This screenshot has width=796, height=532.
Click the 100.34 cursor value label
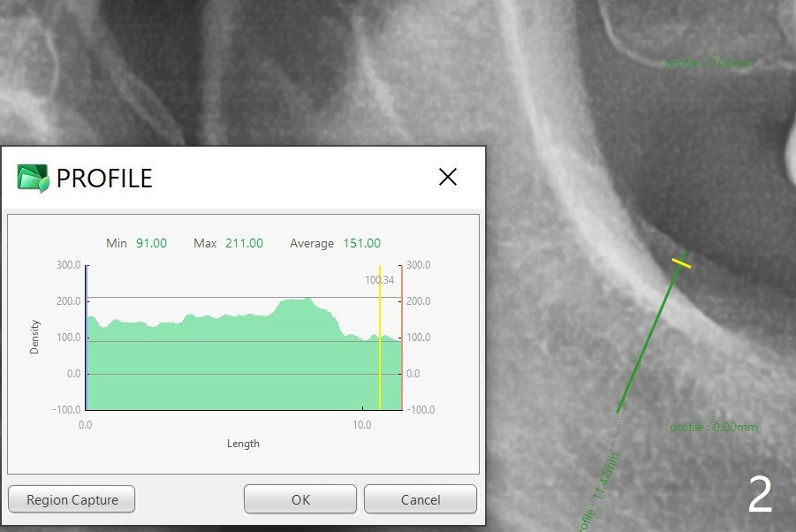point(378,280)
